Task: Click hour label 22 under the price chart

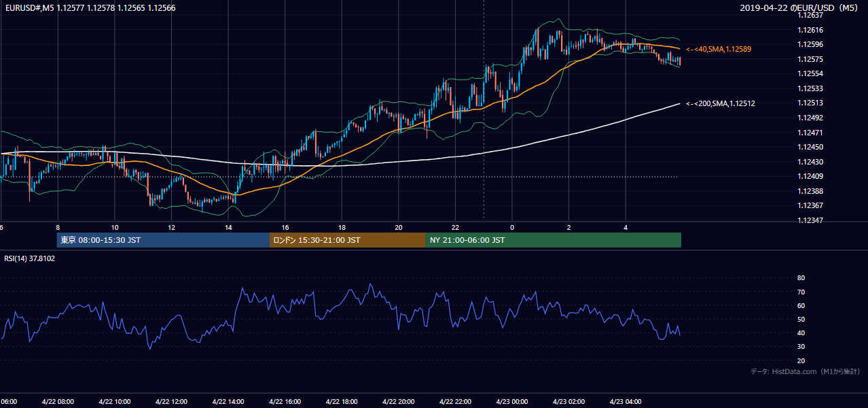Action: pos(455,227)
